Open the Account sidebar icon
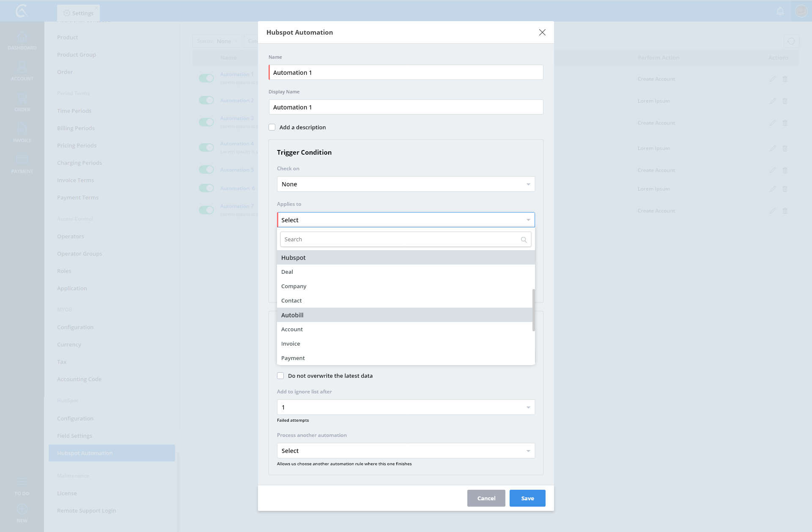 pyautogui.click(x=22, y=67)
